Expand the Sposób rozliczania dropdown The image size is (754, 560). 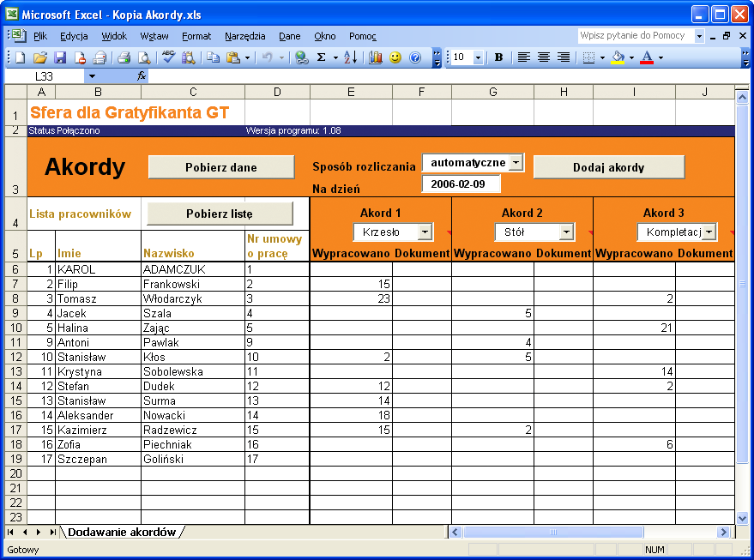[515, 163]
